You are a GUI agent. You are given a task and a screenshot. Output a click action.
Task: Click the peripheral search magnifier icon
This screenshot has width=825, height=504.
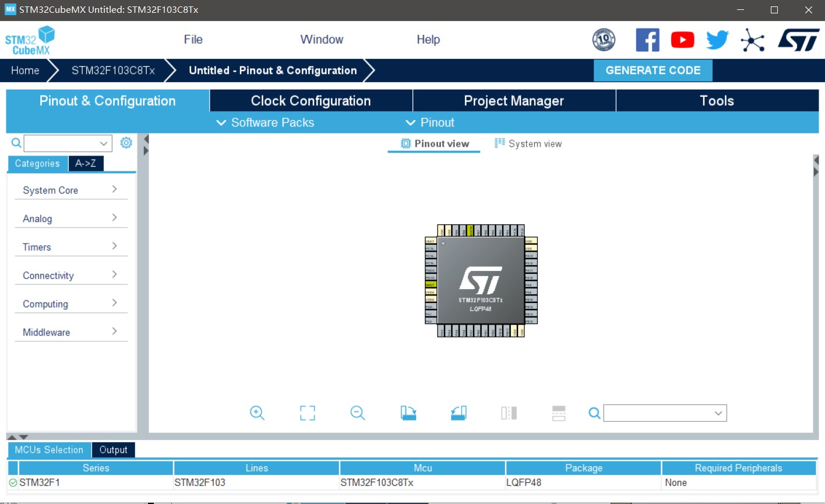tap(16, 143)
